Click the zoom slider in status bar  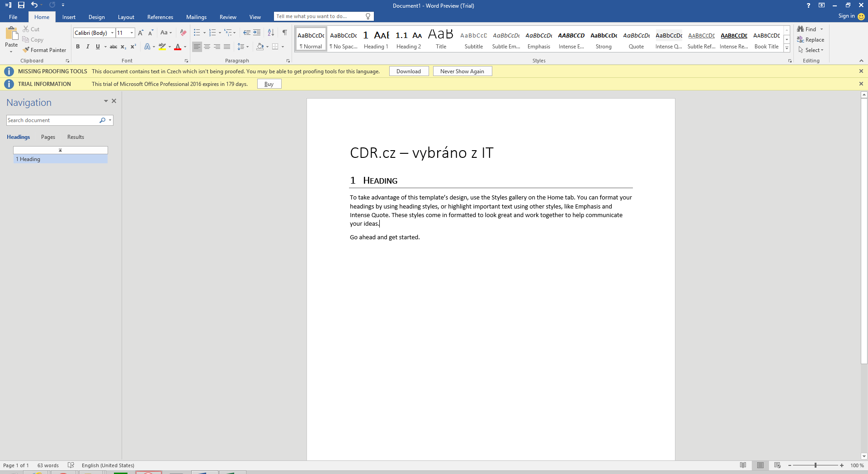tap(815, 465)
